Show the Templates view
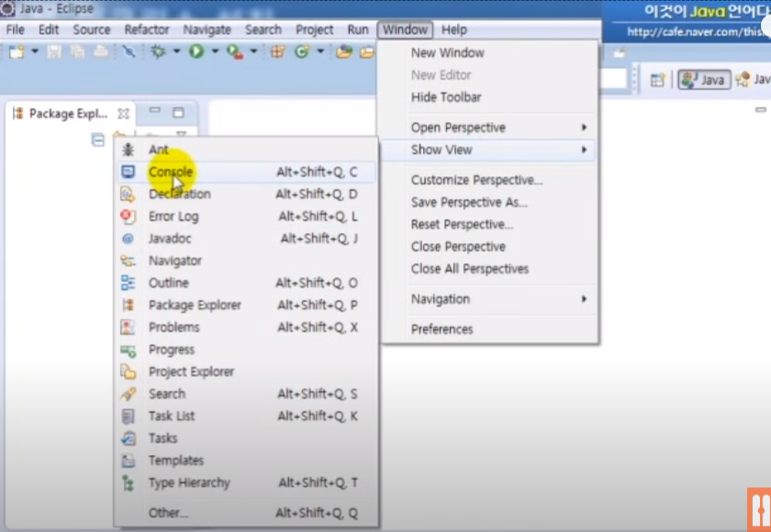The width and height of the screenshot is (771, 532). click(246, 460)
